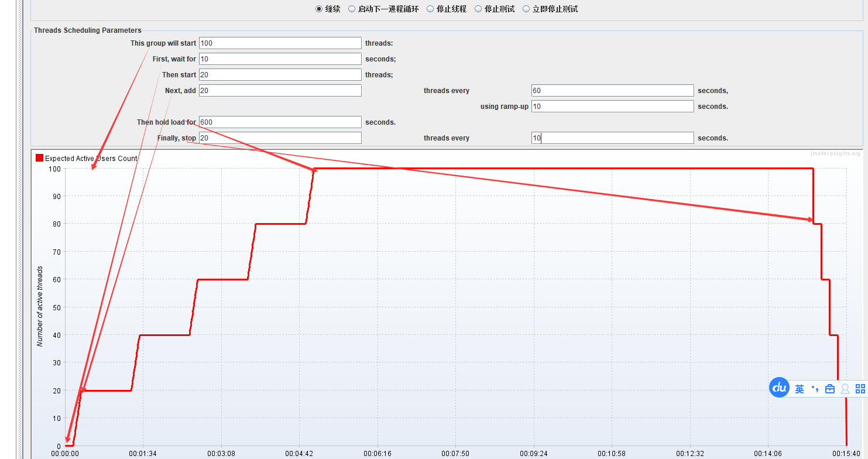Click the 'using ramp-up' seconds field
This screenshot has width=868, height=459.
point(612,107)
